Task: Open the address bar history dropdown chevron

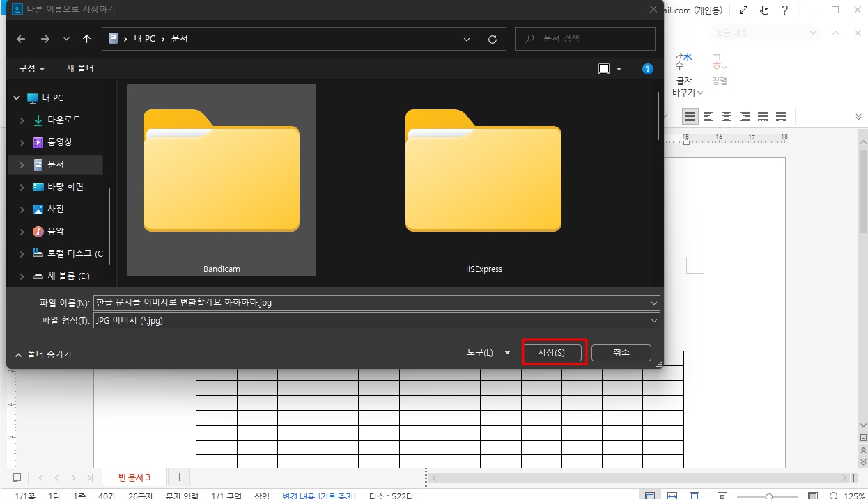Action: click(467, 40)
